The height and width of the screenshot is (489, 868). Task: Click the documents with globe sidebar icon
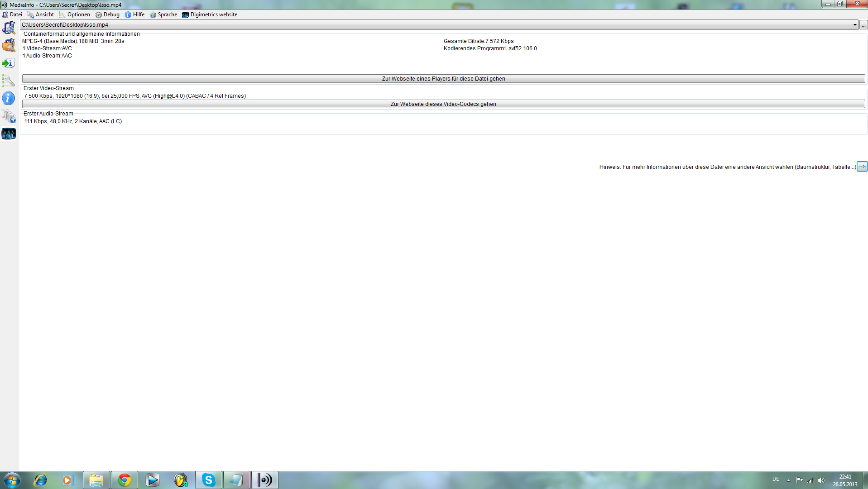[9, 116]
